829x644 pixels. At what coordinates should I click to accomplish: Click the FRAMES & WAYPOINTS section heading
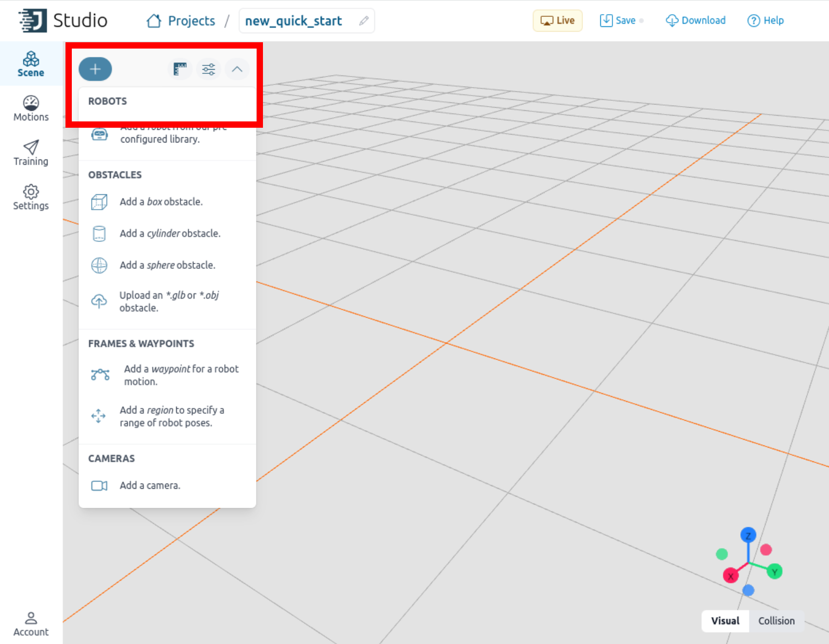point(141,344)
